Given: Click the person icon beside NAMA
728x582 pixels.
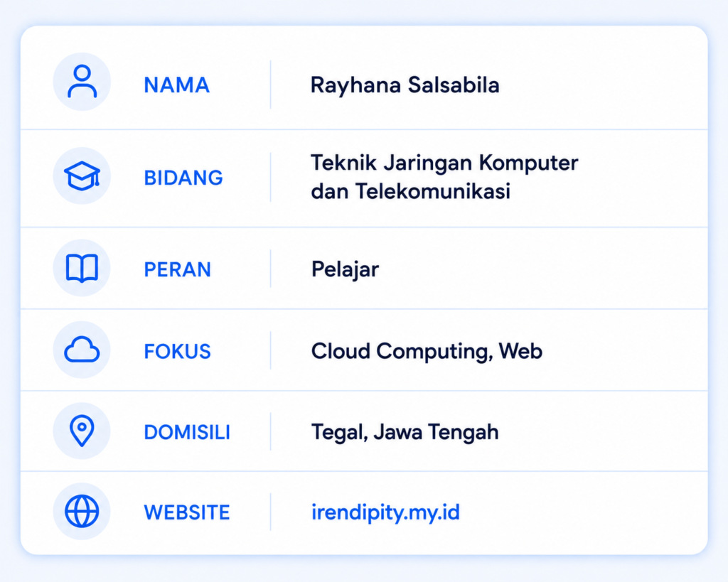Looking at the screenshot, I should click(x=82, y=82).
